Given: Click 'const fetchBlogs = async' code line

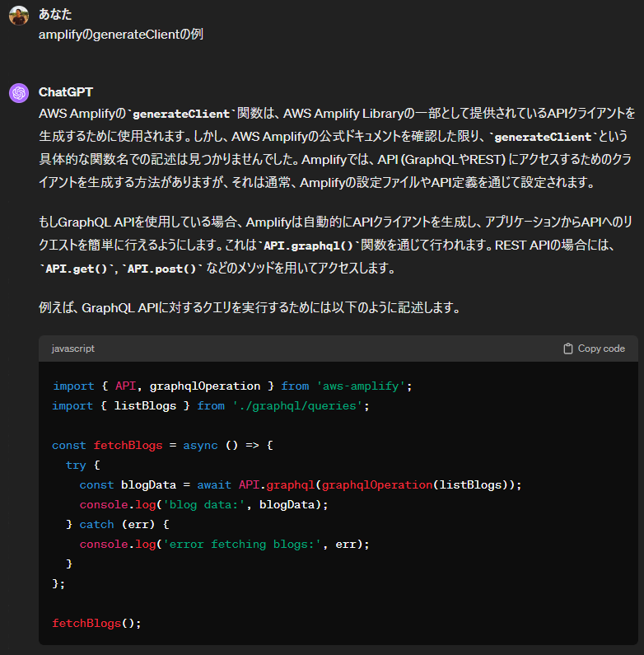Looking at the screenshot, I should tap(162, 445).
